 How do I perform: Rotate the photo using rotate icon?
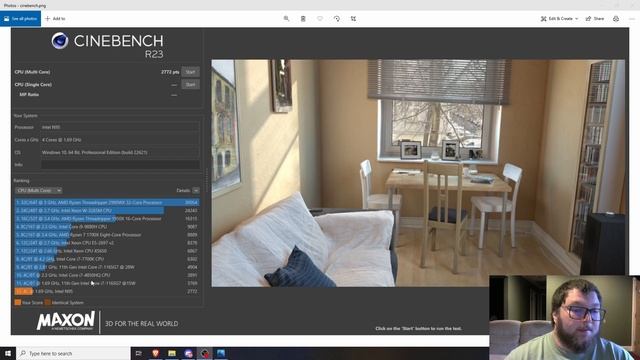(x=337, y=19)
